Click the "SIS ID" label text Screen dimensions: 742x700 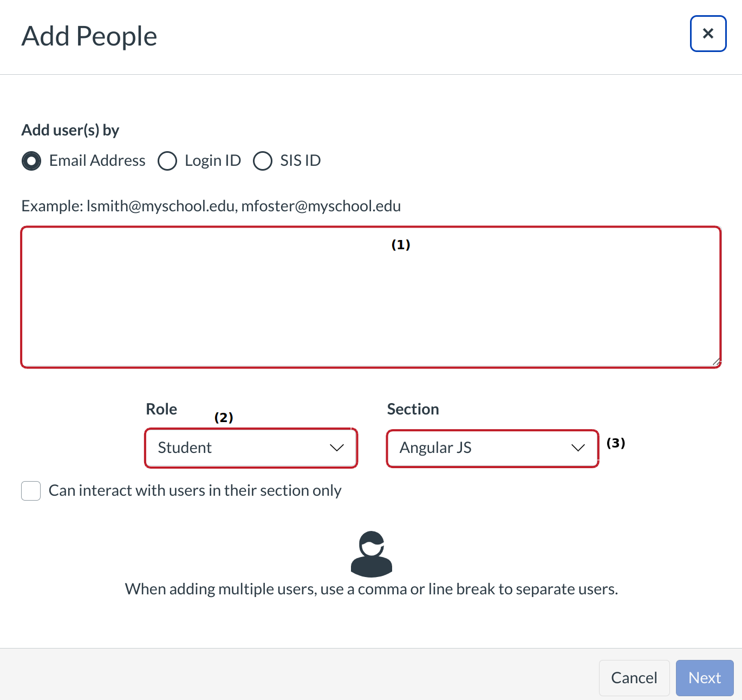tap(301, 161)
